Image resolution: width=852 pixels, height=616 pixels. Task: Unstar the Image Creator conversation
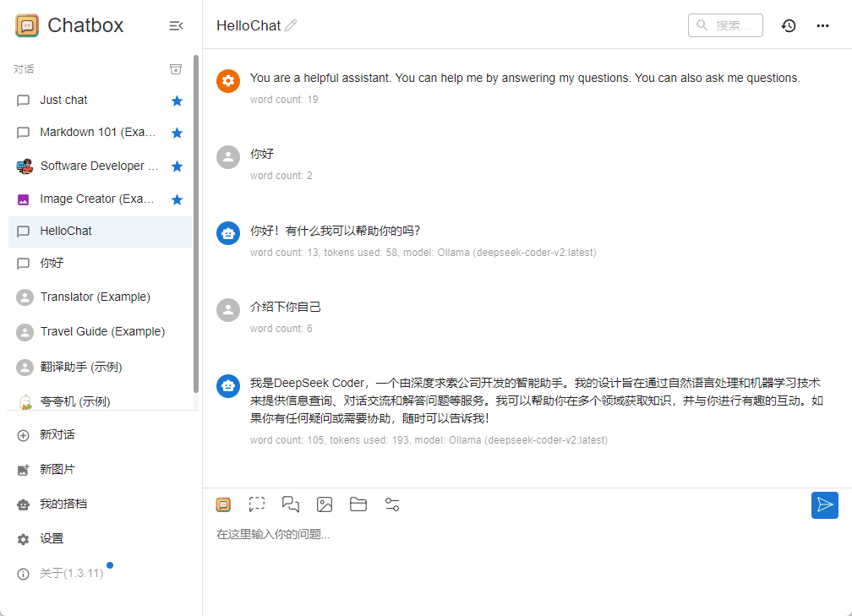coord(177,200)
